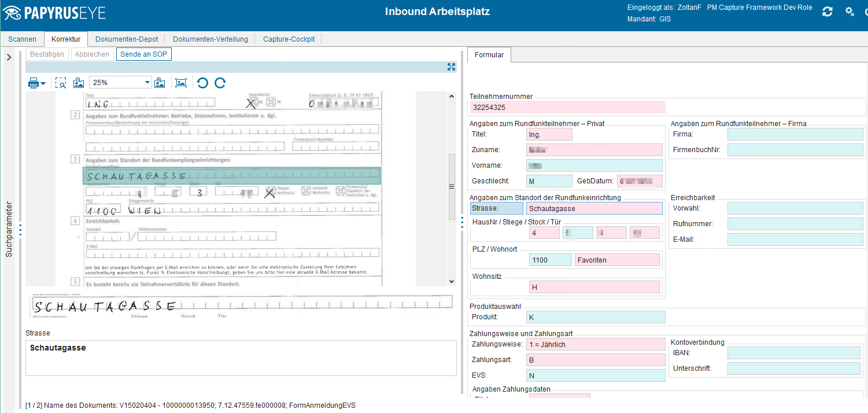The width and height of the screenshot is (868, 413).
Task: Click the middle panel splitter dots handle
Action: point(462,223)
